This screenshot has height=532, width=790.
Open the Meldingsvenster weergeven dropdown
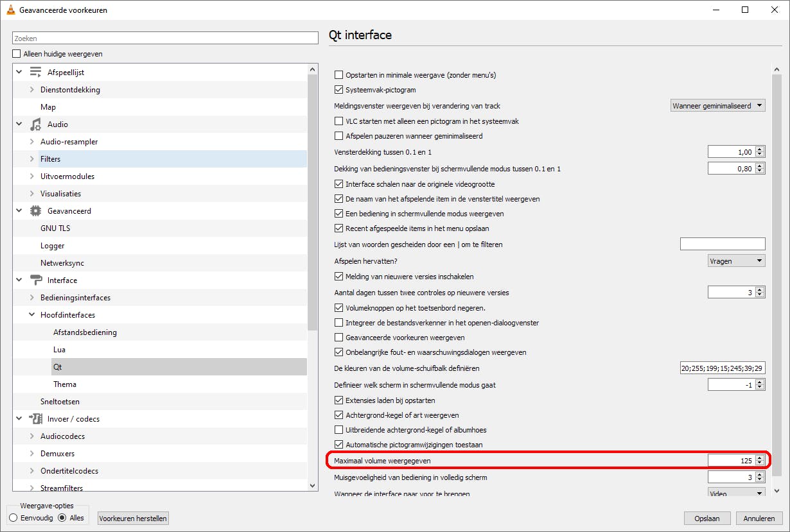click(x=717, y=106)
